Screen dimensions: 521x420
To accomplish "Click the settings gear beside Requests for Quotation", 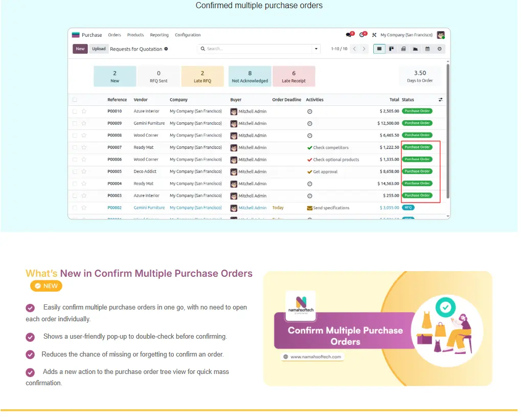I will pyautogui.click(x=166, y=49).
